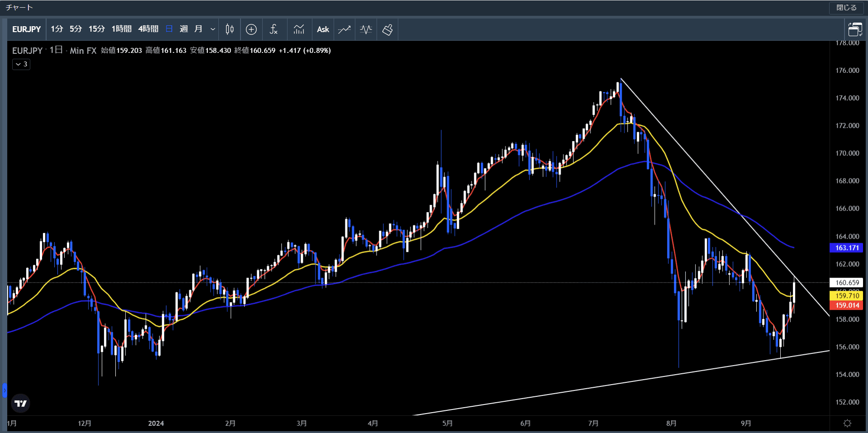The image size is (868, 433).
Task: Click the 7月 label on time axis
Action: tap(593, 424)
